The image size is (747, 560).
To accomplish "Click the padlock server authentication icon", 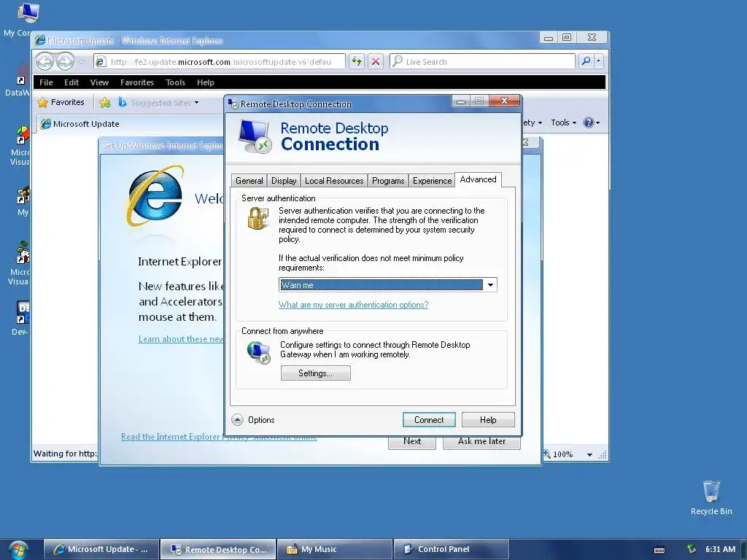I will [x=258, y=219].
